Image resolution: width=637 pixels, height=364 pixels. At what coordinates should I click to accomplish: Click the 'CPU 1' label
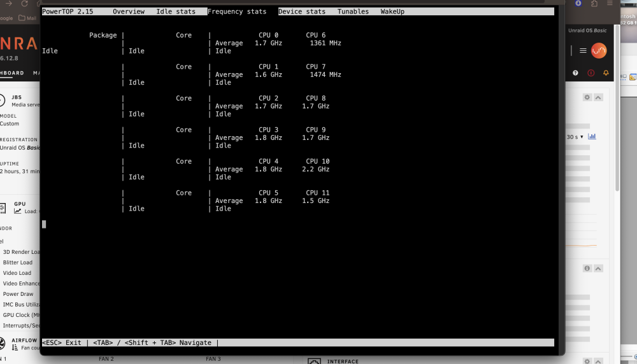[x=268, y=67]
